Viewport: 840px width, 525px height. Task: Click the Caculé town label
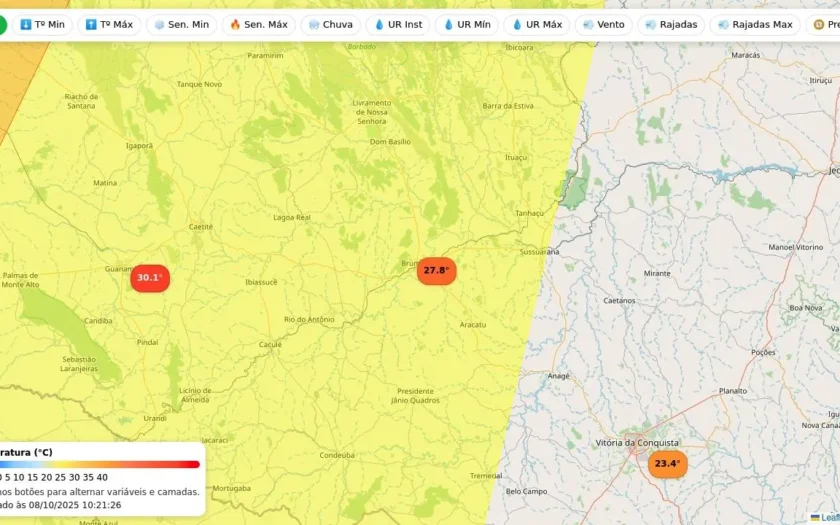pyautogui.click(x=271, y=344)
